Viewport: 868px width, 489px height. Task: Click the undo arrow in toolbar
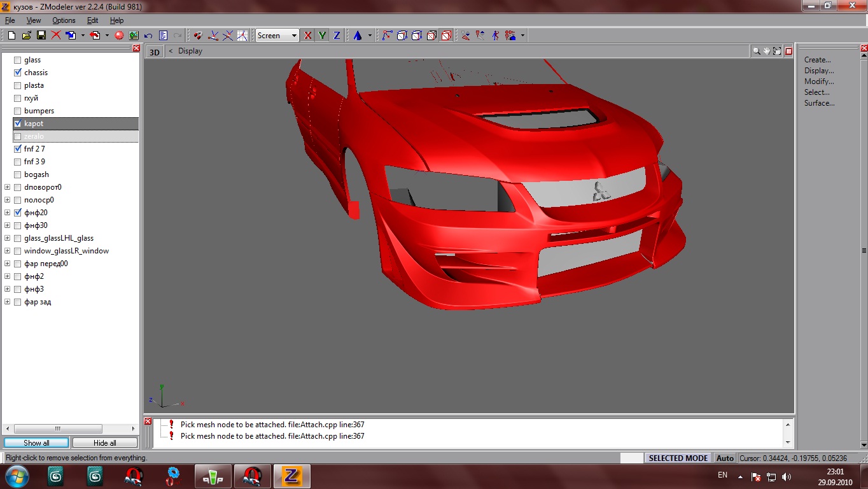click(148, 36)
